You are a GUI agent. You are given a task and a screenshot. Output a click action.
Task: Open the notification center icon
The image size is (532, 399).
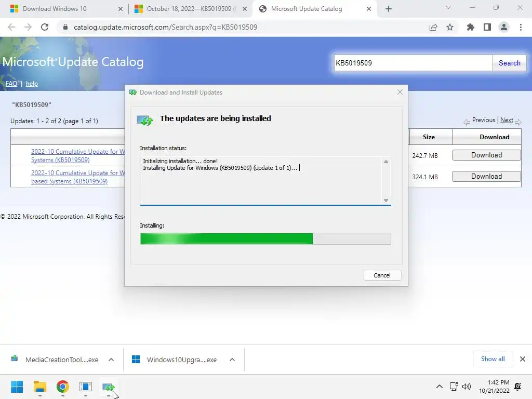pyautogui.click(x=518, y=387)
